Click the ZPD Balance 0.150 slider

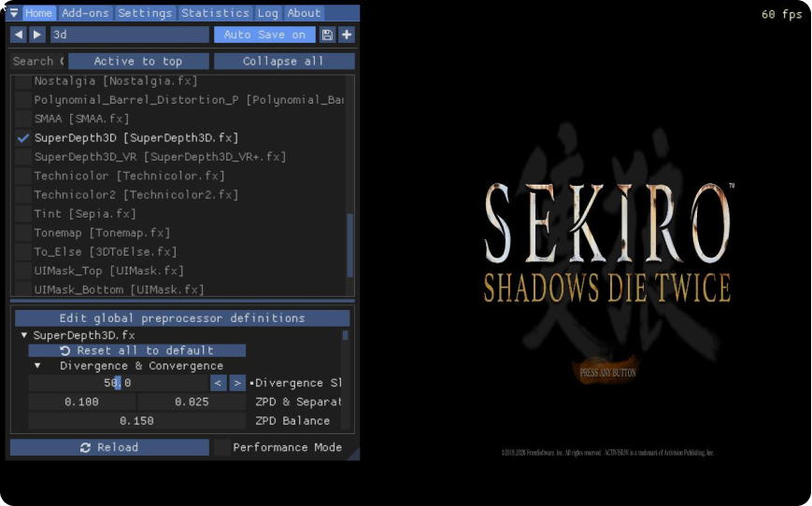click(x=136, y=421)
